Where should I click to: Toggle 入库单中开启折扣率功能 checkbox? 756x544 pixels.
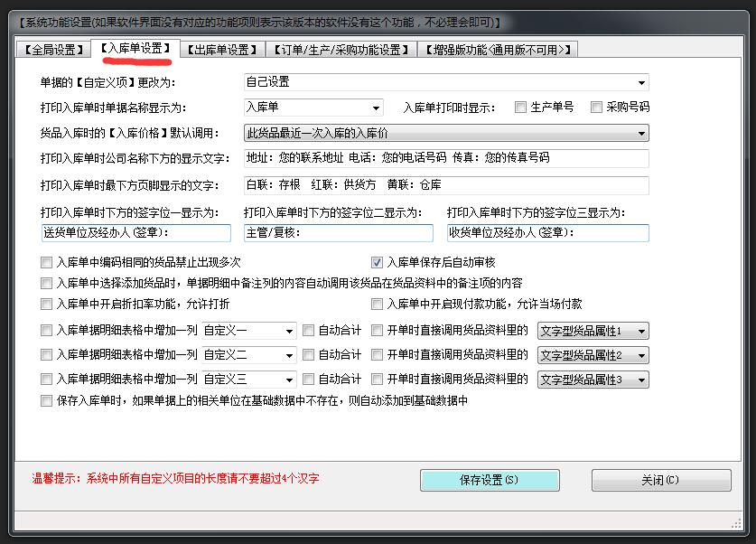[x=47, y=305]
